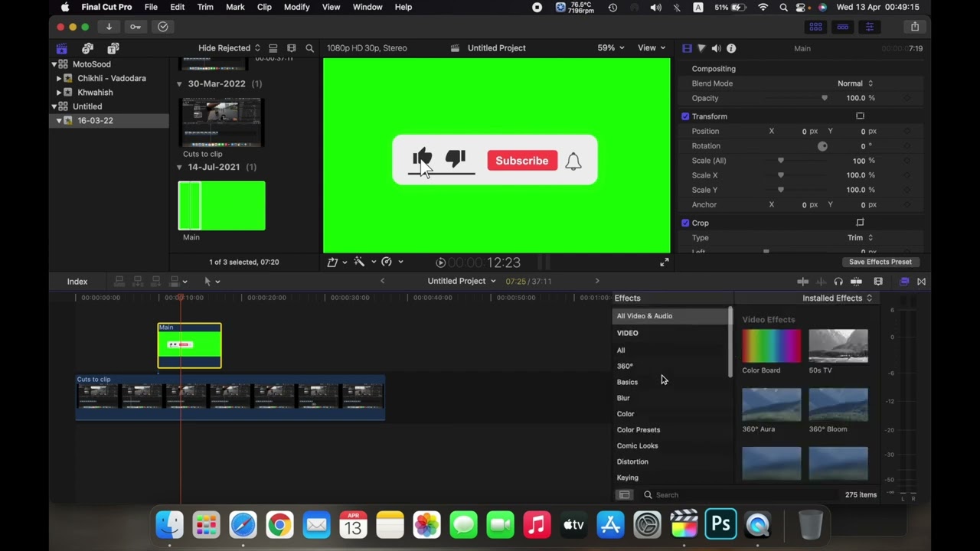Collapse the 16-03-22 event
Screen dimensions: 980x551
click(59, 121)
